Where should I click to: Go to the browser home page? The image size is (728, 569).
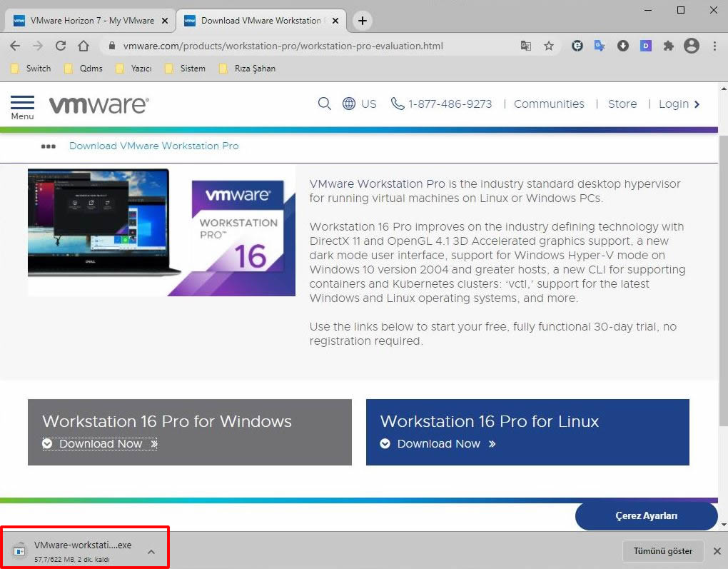click(x=83, y=46)
